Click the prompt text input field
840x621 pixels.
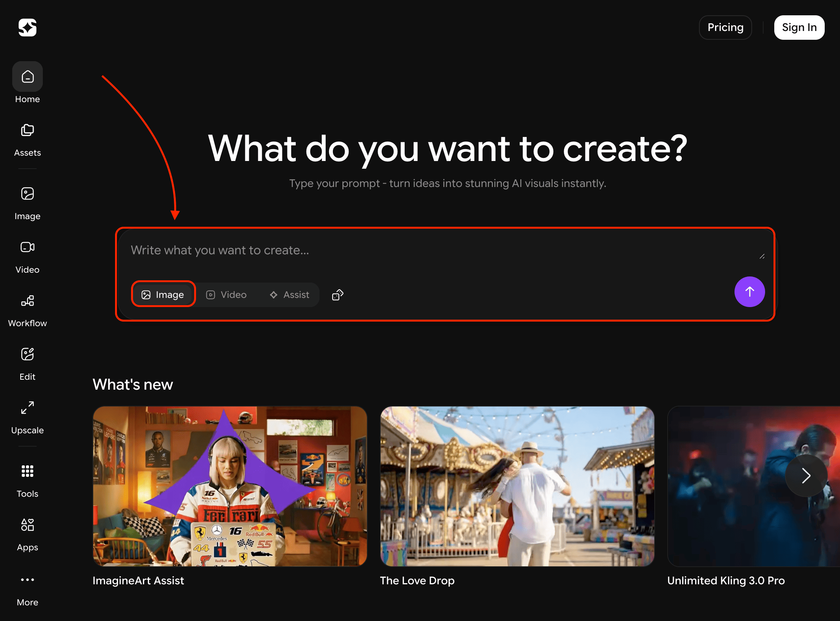point(420,250)
